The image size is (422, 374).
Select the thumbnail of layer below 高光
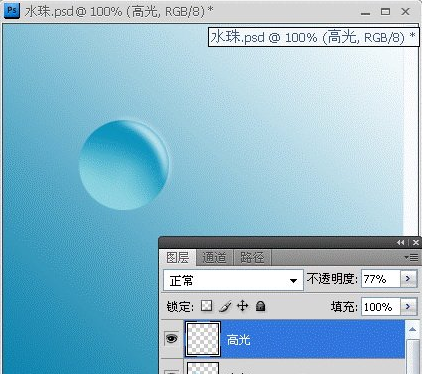point(203,368)
